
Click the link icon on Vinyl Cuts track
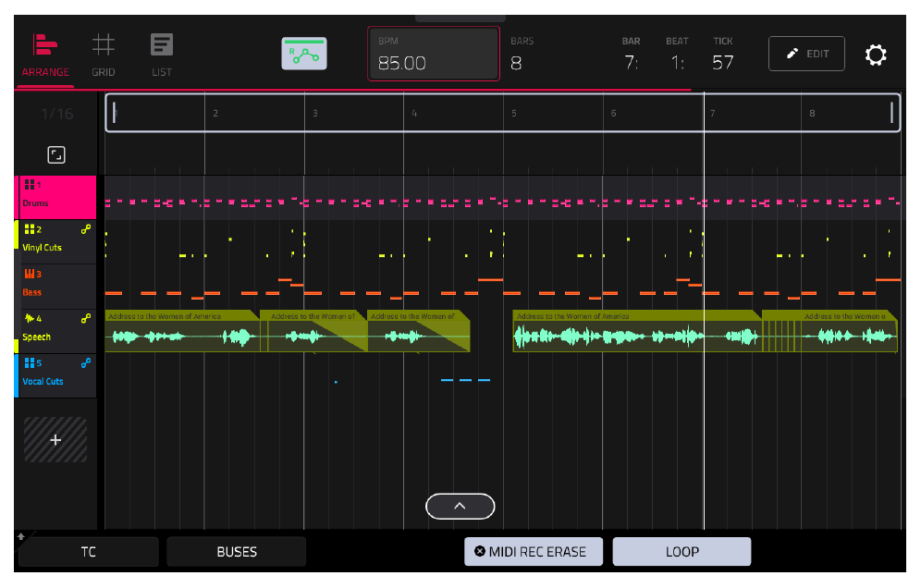tap(86, 229)
